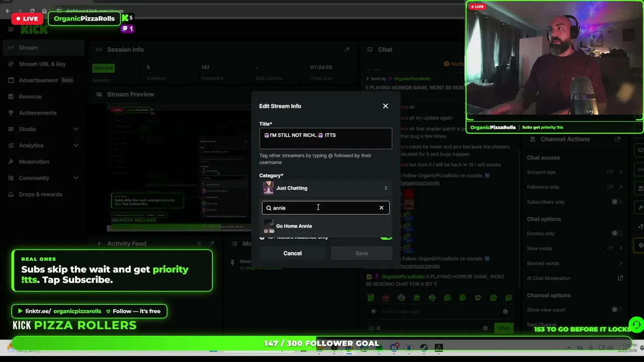Close the Edit Stream Info dialog

pos(385,106)
